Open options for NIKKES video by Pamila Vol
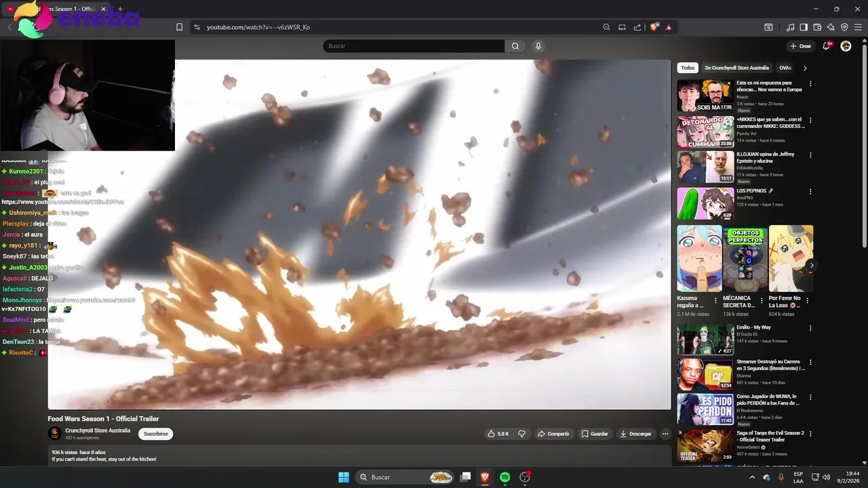Image resolution: width=868 pixels, height=488 pixels. point(810,120)
